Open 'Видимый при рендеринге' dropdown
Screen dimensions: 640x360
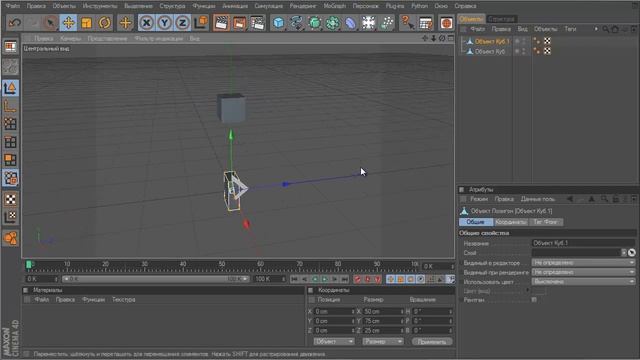click(x=583, y=272)
